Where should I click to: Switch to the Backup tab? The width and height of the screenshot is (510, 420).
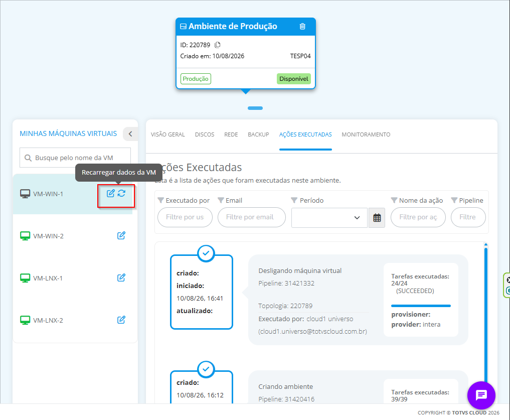coord(258,134)
